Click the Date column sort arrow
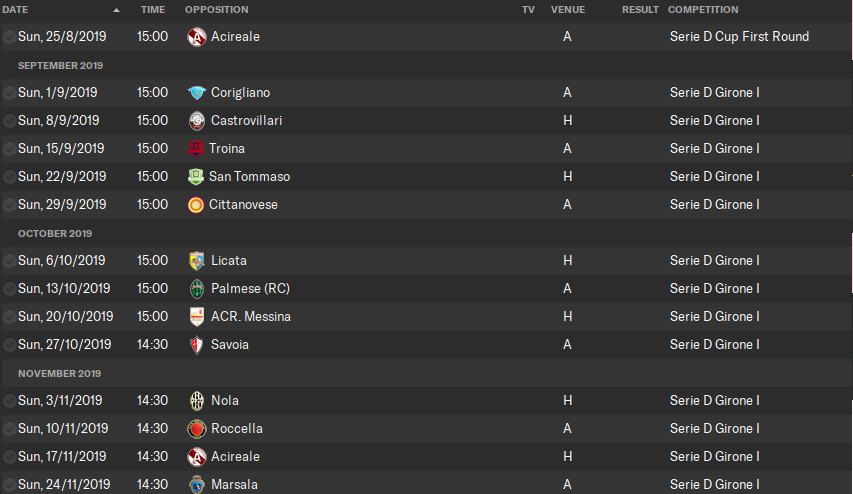Image resolution: width=853 pixels, height=494 pixels. pos(116,10)
